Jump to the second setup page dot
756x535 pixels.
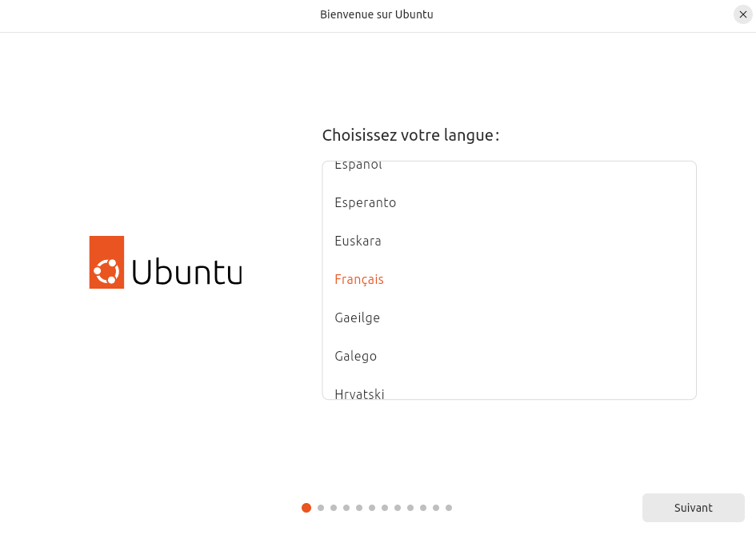tap(320, 507)
